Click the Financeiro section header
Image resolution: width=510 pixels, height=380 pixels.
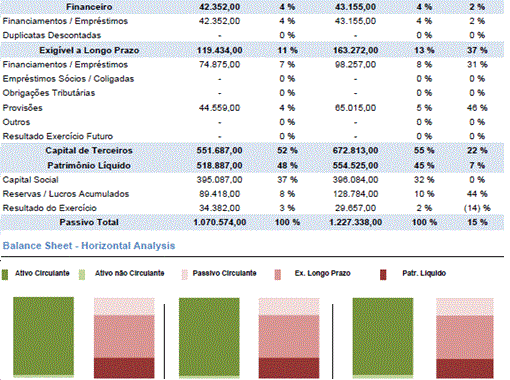tap(89, 7)
